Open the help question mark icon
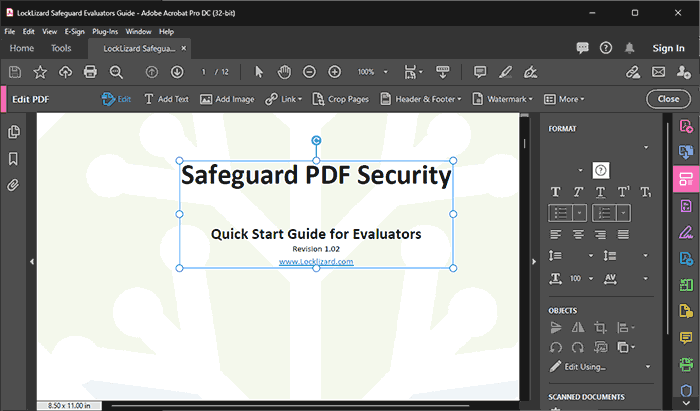The height and width of the screenshot is (411, 700). tap(605, 48)
